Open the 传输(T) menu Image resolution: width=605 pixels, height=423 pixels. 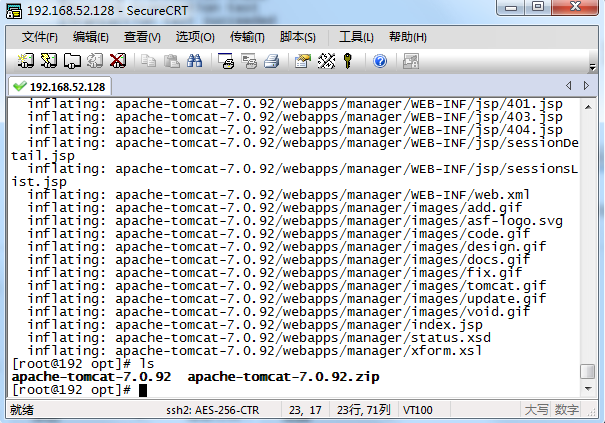[x=247, y=37]
